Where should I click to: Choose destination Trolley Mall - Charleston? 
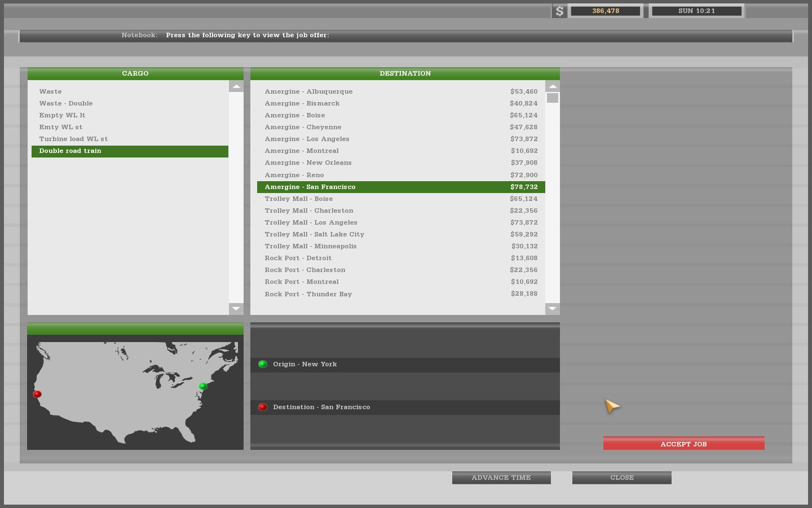[x=401, y=211]
